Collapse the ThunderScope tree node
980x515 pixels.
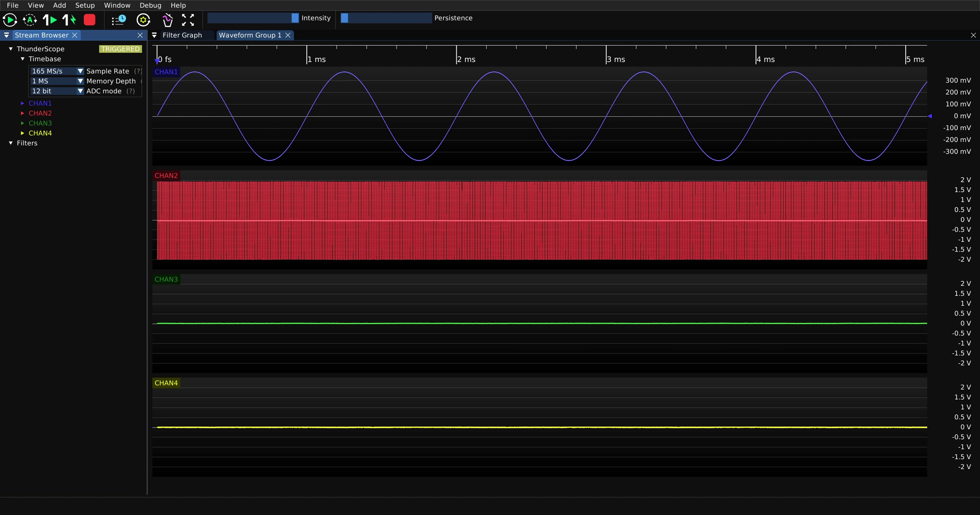tap(11, 49)
